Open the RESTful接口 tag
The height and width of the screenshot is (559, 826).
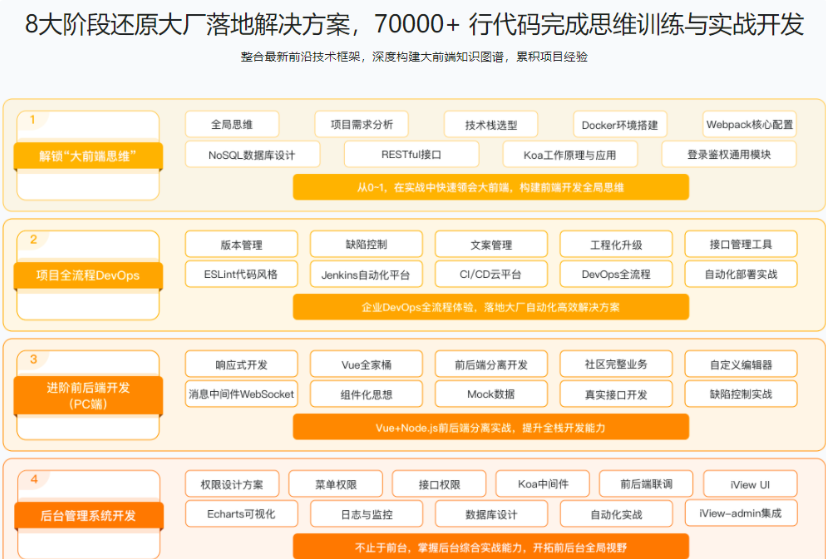pyautogui.click(x=411, y=155)
